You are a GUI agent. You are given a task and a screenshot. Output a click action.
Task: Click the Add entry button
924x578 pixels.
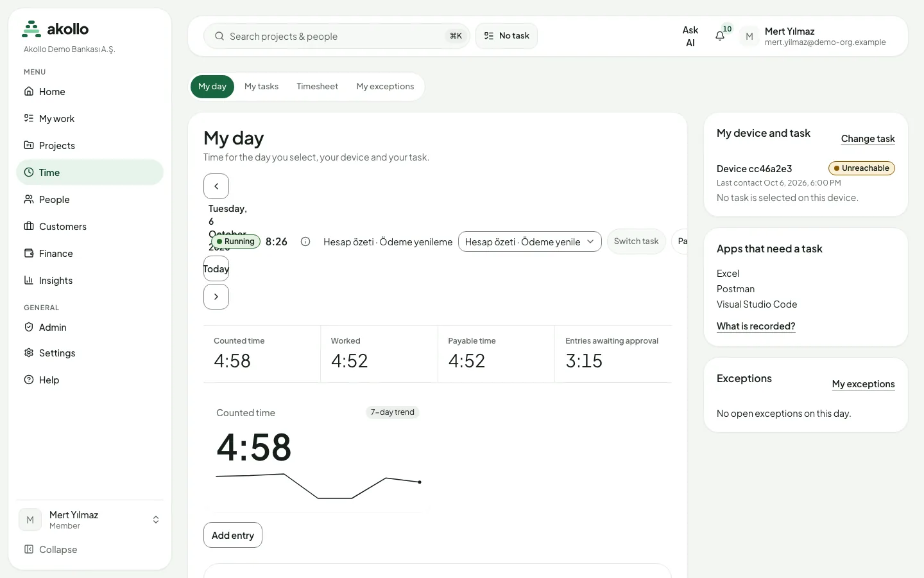tap(233, 535)
